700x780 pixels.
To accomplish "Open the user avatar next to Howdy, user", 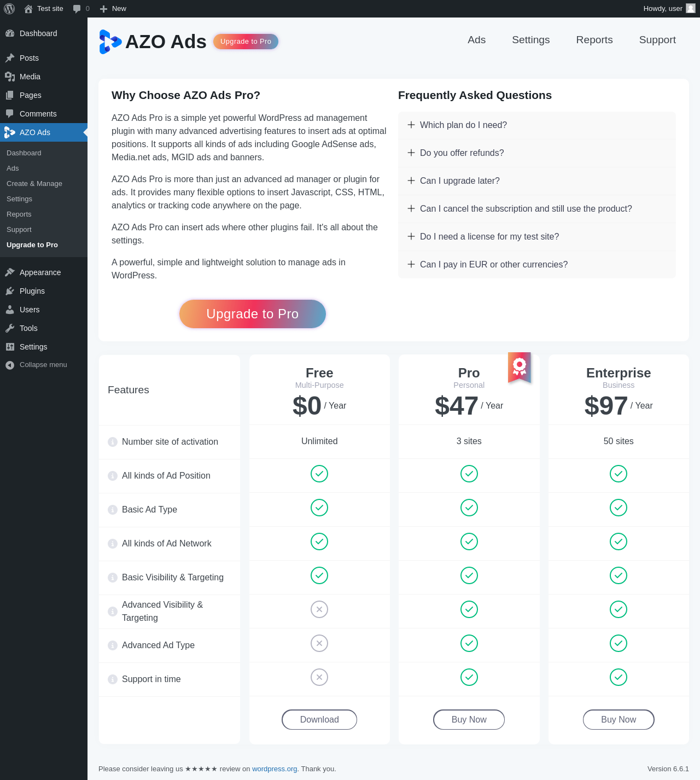I will pos(691,8).
